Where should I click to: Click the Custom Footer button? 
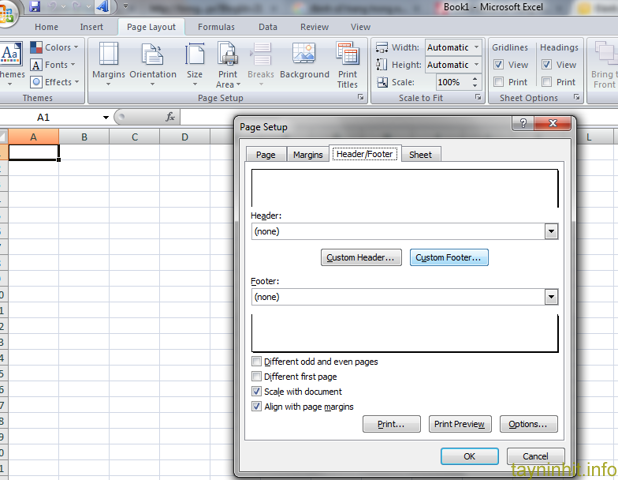pos(448,258)
